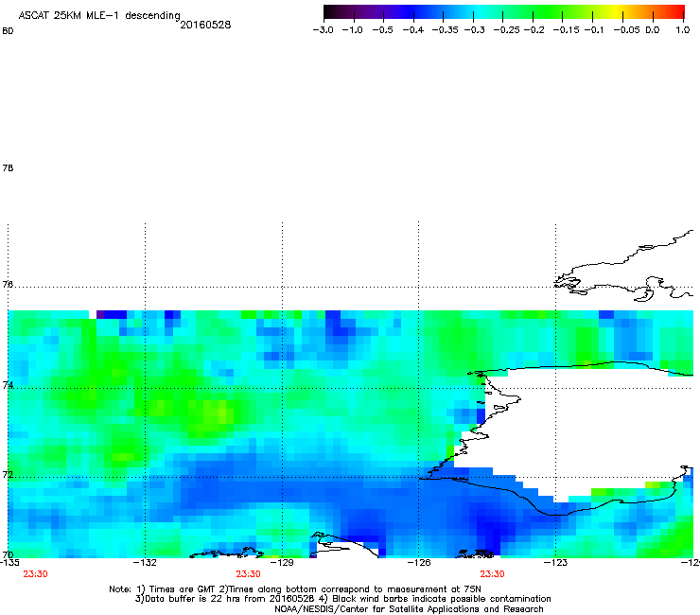This screenshot has width=700, height=615.
Task: Click the latitude label 70
Action: (x=8, y=554)
